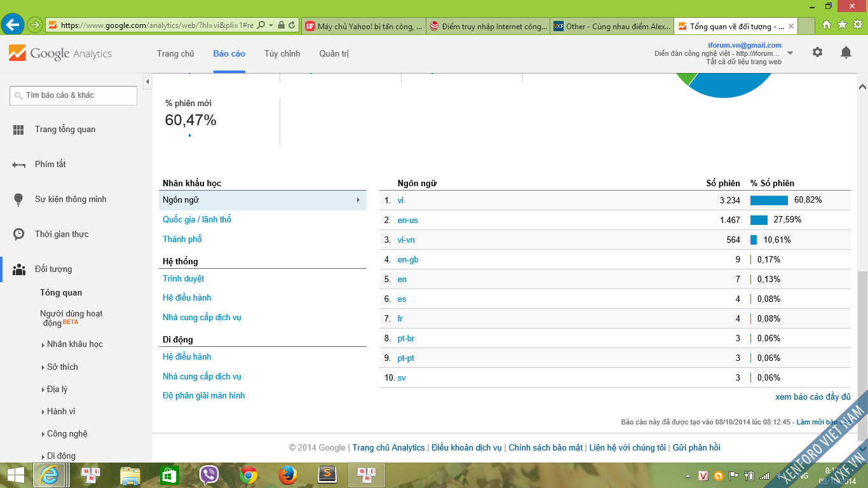This screenshot has height=488, width=868.
Task: Open the Quản trị tab
Action: click(334, 53)
